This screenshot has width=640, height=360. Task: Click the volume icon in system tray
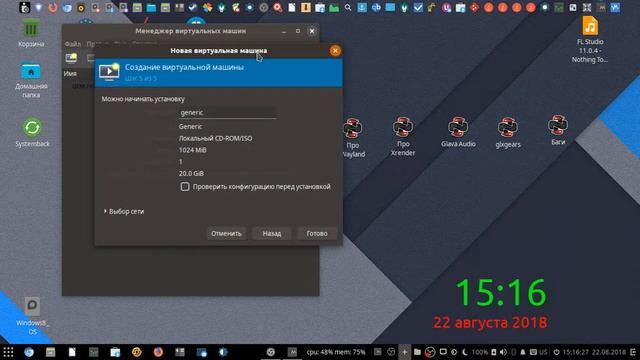[503, 352]
